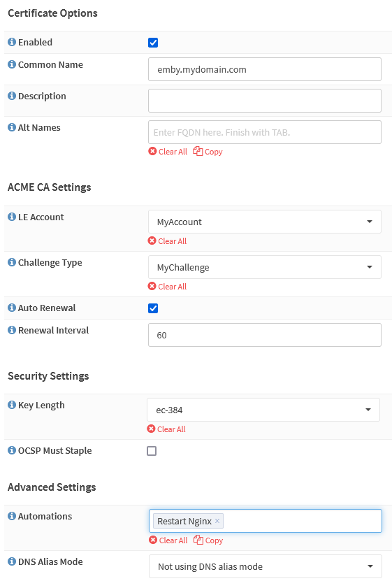Click the info icon next to Automations
The image size is (392, 581).
pyautogui.click(x=12, y=516)
